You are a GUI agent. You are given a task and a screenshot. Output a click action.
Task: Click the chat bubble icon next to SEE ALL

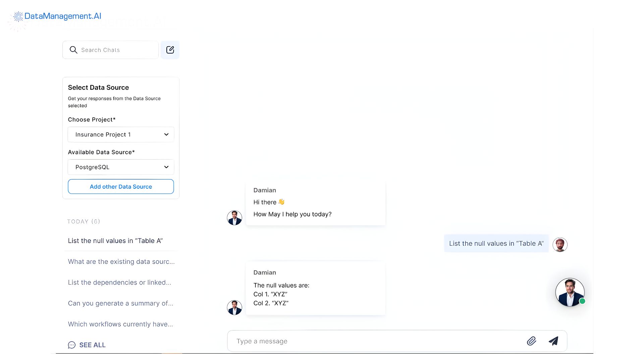click(x=71, y=345)
